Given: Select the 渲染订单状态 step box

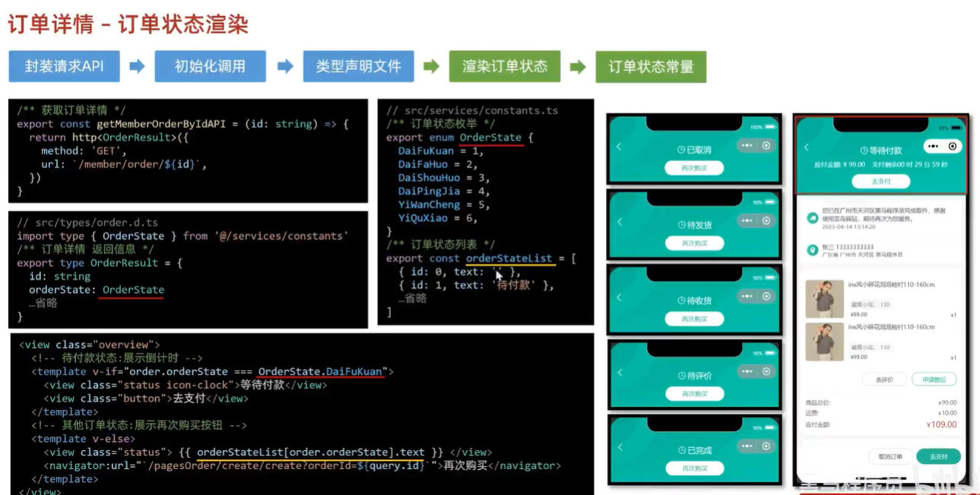Looking at the screenshot, I should coord(505,67).
